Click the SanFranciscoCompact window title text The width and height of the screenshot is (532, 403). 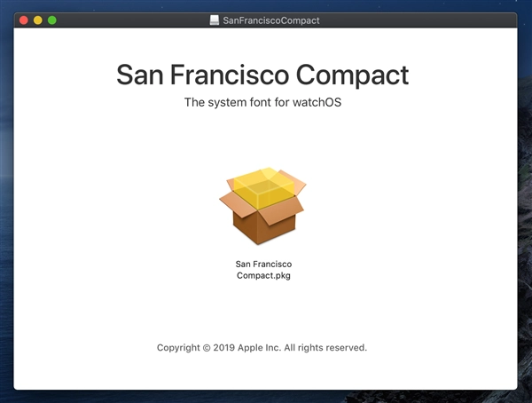(x=271, y=20)
